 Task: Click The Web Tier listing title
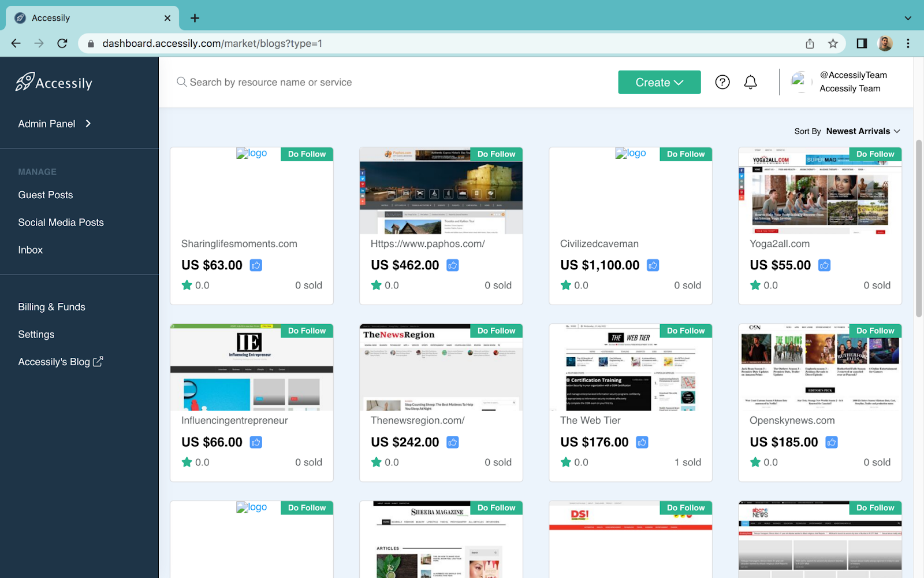(x=590, y=421)
